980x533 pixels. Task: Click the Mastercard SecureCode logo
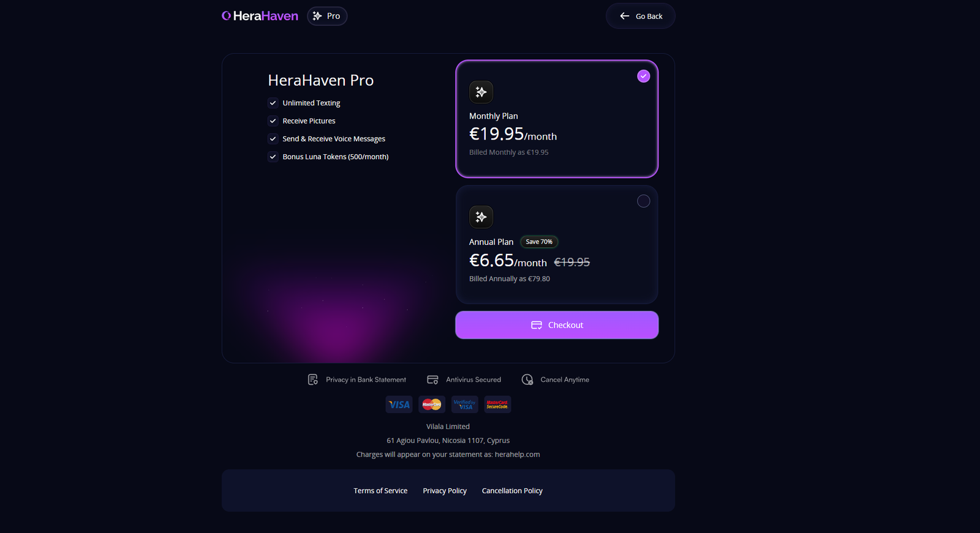click(x=497, y=404)
